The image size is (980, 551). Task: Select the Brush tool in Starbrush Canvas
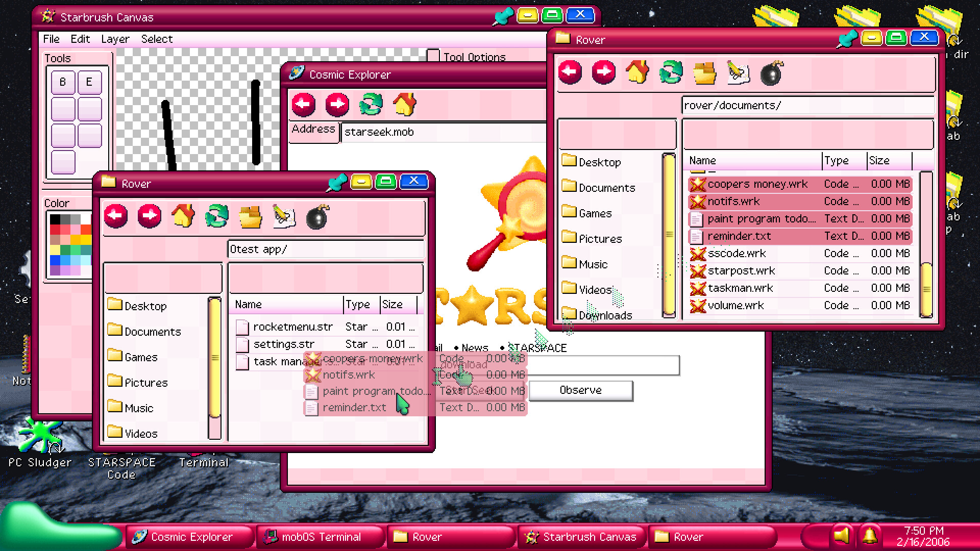tap(63, 82)
